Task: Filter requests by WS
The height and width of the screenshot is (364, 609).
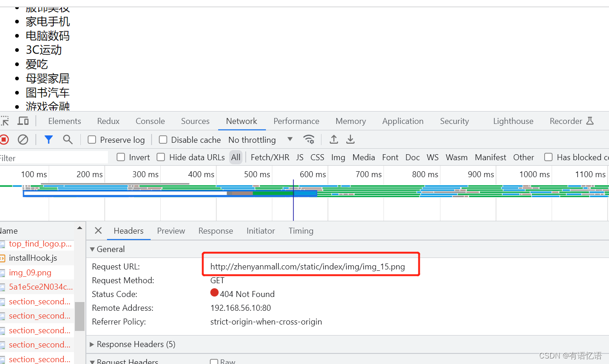Action: pos(433,157)
